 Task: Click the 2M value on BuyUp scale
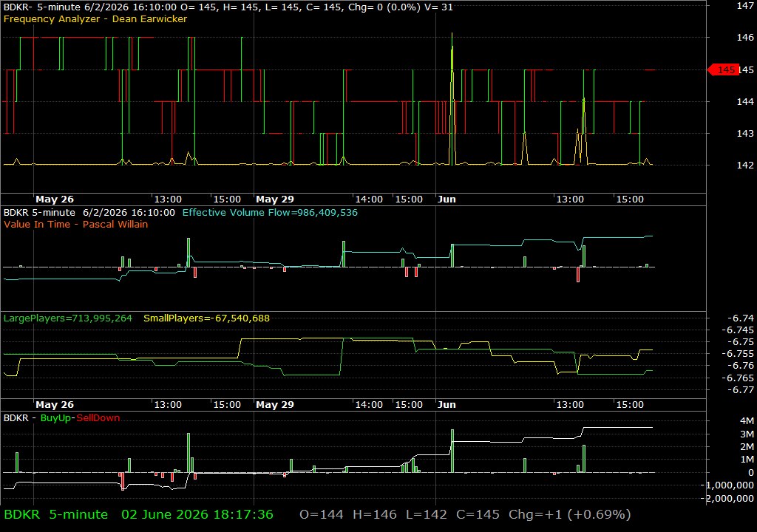(747, 447)
